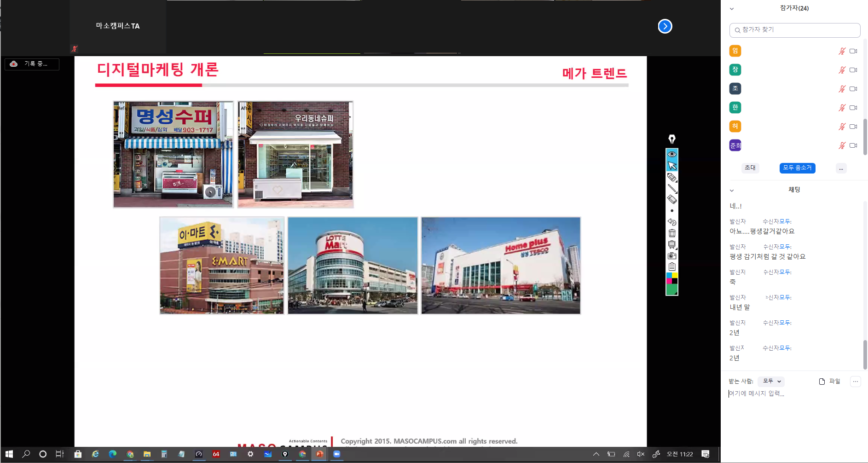Select the line drawing tool
Image resolution: width=868 pixels, height=463 pixels.
click(x=672, y=188)
